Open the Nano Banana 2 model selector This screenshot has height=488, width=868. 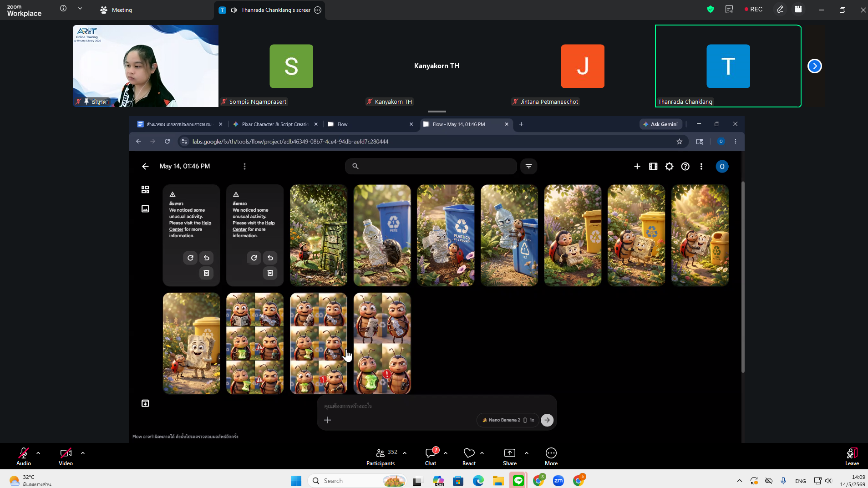point(508,420)
